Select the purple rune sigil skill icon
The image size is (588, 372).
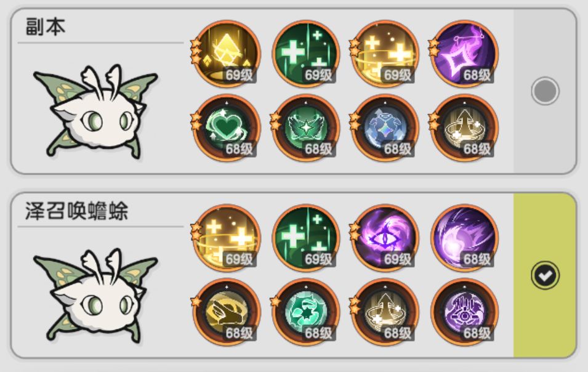[x=464, y=312]
